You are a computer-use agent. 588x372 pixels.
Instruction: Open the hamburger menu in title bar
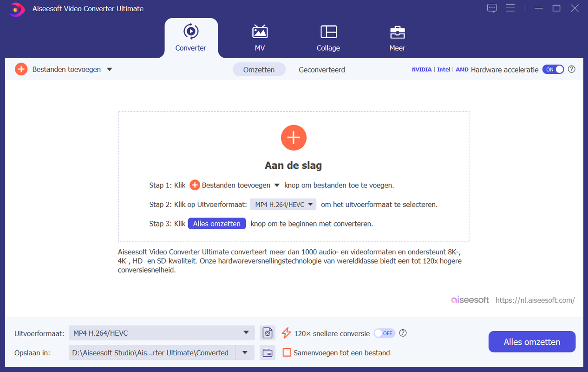[510, 8]
